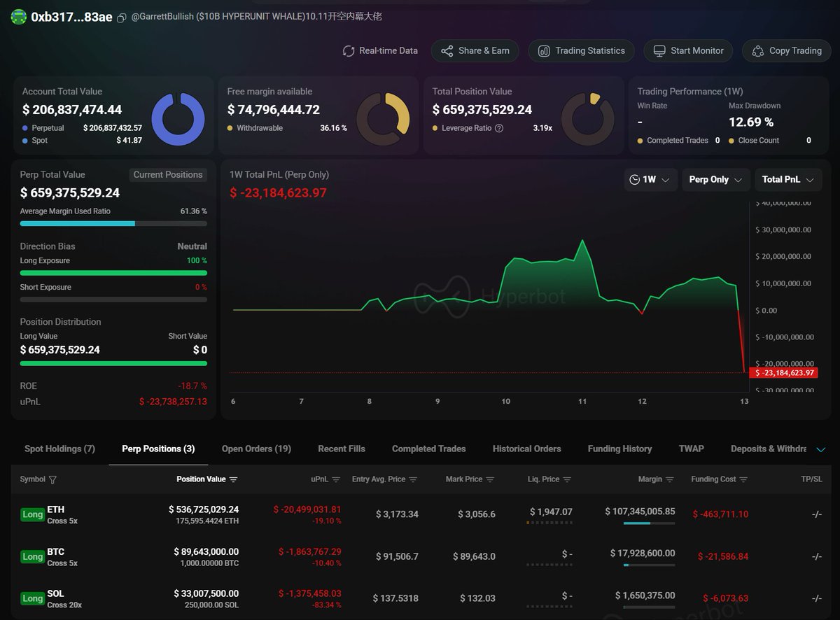Click the Average Margin Used Ratio bar
Image resolution: width=840 pixels, height=620 pixels.
pyautogui.click(x=113, y=224)
